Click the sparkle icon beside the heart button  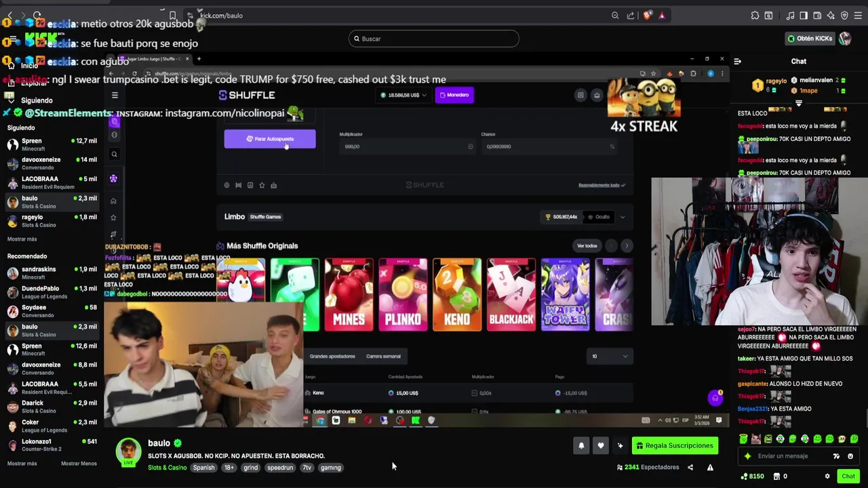[x=620, y=445]
